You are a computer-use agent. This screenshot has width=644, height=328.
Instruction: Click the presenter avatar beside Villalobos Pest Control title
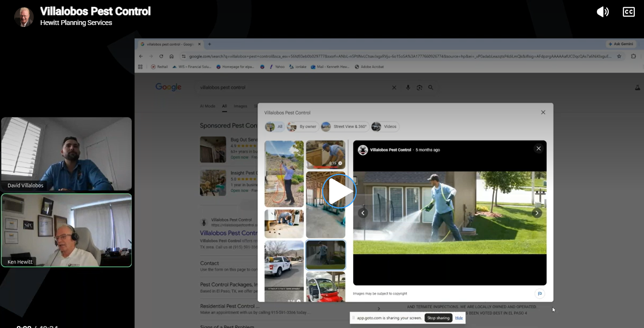tap(24, 17)
